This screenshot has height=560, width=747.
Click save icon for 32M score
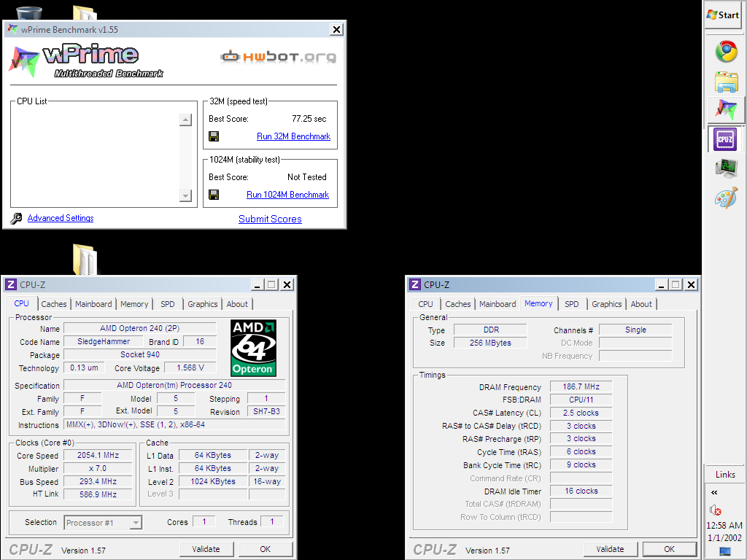[214, 136]
